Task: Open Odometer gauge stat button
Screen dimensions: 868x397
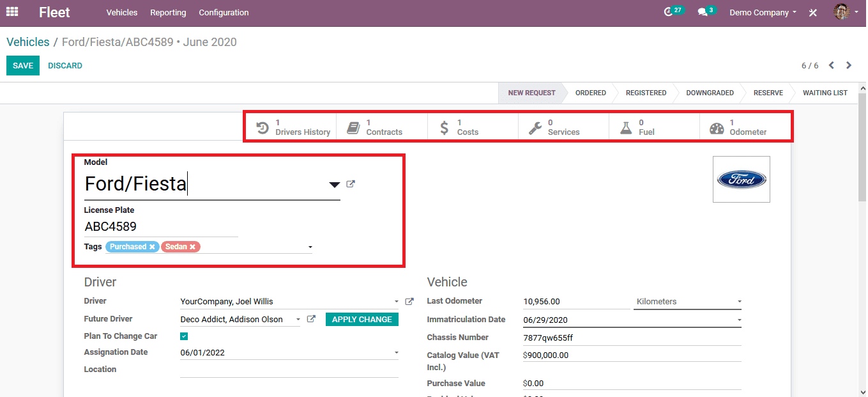Action: click(x=744, y=127)
